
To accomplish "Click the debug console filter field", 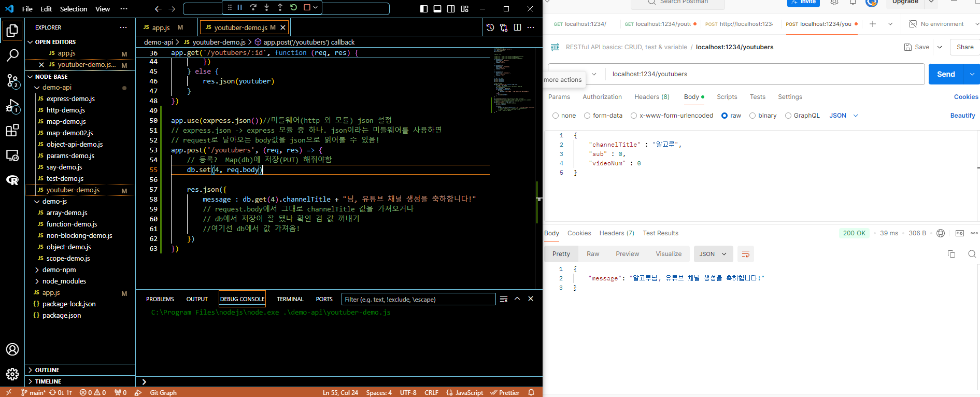I will click(418, 300).
